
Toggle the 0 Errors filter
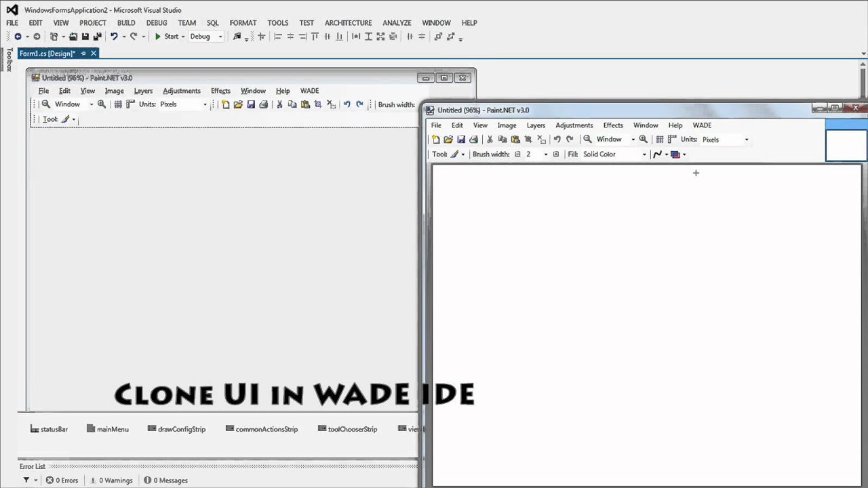(62, 481)
